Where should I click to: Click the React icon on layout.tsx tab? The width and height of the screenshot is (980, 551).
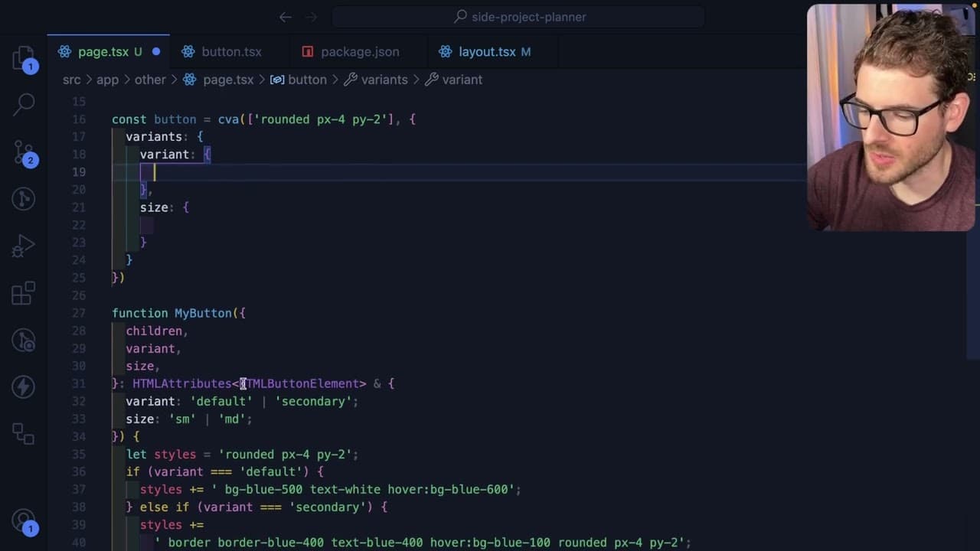pyautogui.click(x=445, y=52)
